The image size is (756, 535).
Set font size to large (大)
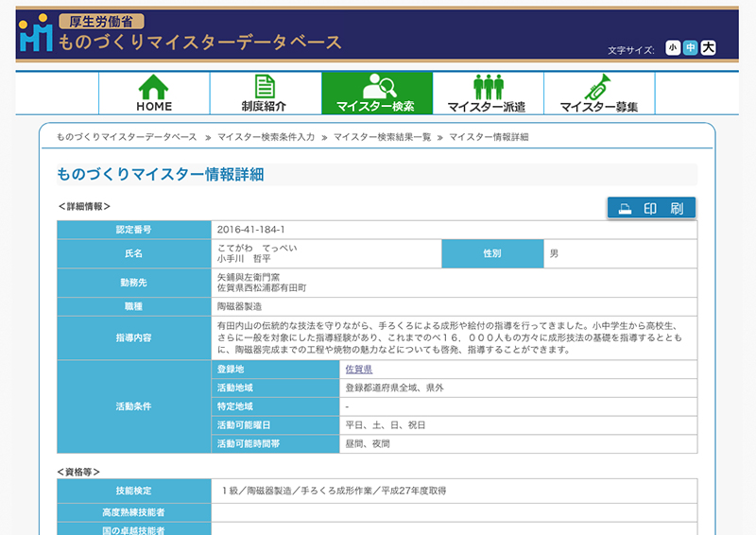(x=708, y=47)
